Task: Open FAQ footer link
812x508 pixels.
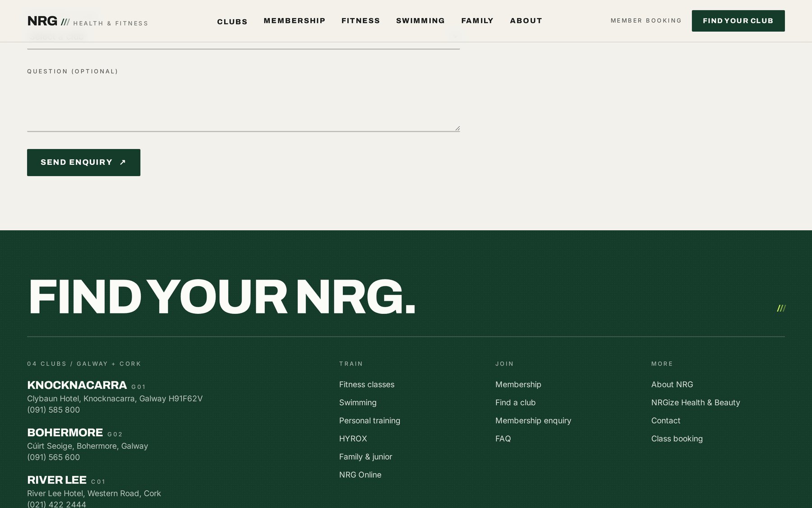Action: click(503, 439)
